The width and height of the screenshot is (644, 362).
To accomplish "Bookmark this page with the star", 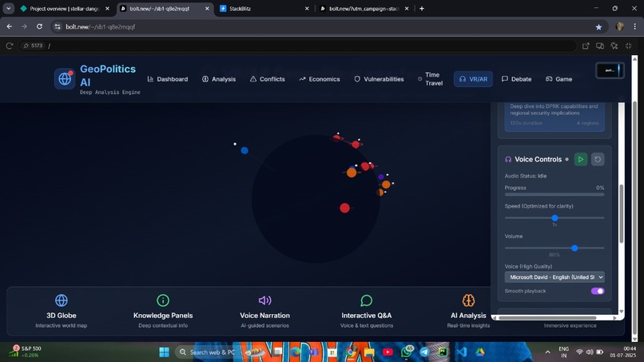I will point(598,26).
